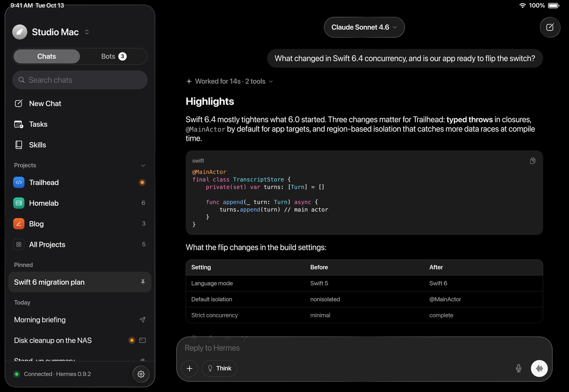This screenshot has height=392, width=569.
Task: Click the Studio Mac avatar logo
Action: pos(20,32)
